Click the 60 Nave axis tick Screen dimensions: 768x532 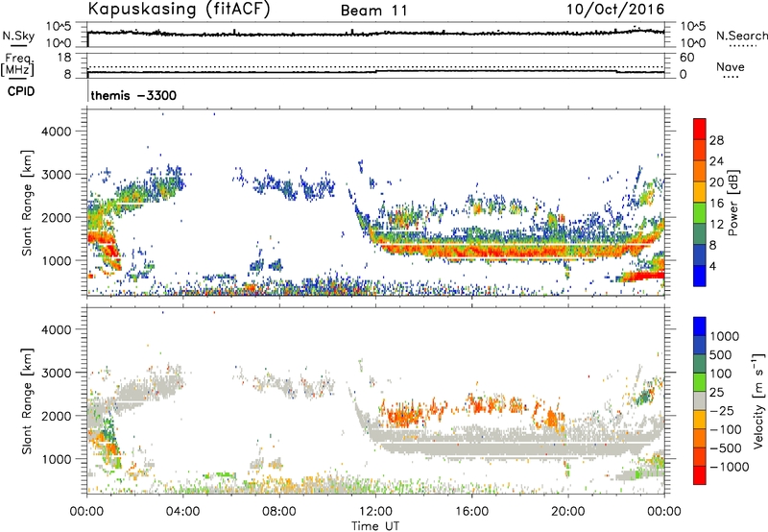tap(686, 58)
